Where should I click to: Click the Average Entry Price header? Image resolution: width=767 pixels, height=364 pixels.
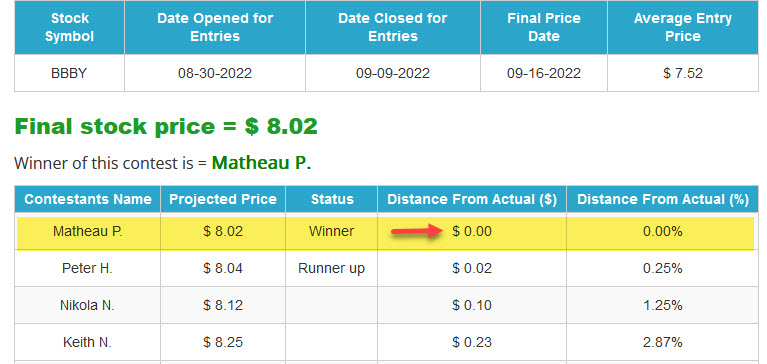pyautogui.click(x=683, y=27)
